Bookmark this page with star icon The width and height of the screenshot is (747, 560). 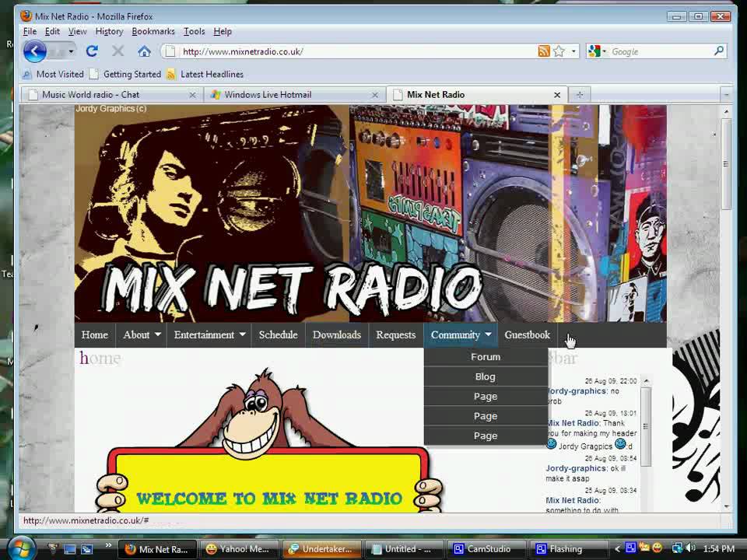pos(559,51)
